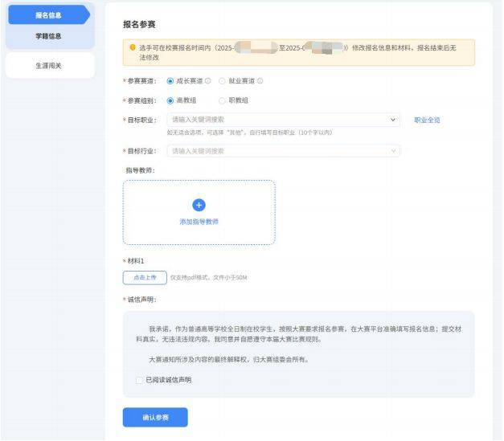The image size is (504, 441).
Task: Click the 点击上传 upload button
Action: point(144,277)
